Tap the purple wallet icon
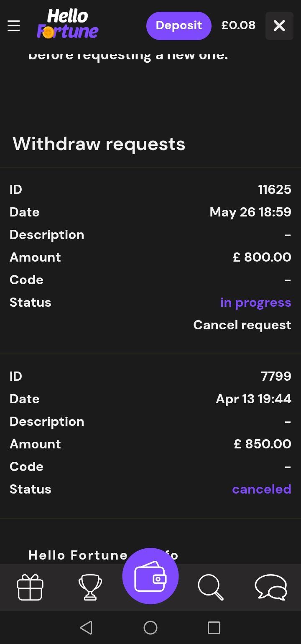This screenshot has height=644, width=301. (150, 576)
